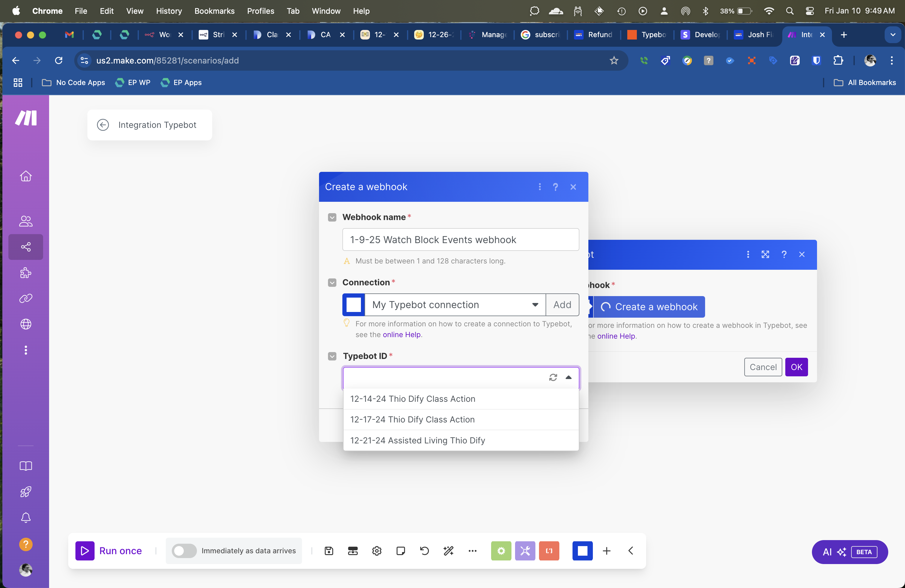Viewport: 905px width, 588px height.
Task: Open Webhooks globe icon in sidebar
Action: [x=25, y=324]
